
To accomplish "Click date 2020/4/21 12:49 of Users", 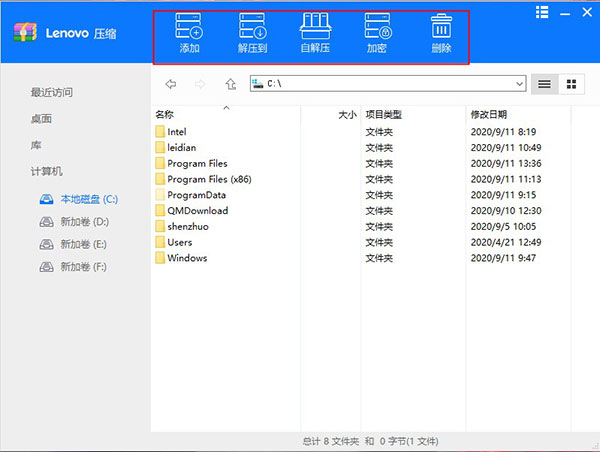I will [506, 242].
